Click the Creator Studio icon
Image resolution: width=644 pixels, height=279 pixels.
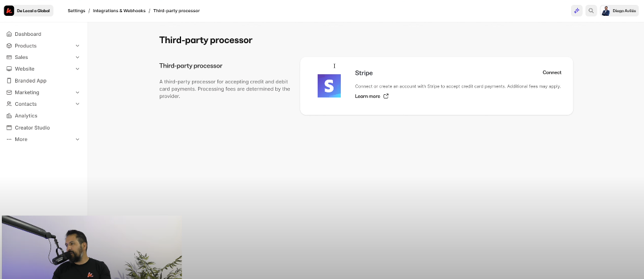[9, 128]
